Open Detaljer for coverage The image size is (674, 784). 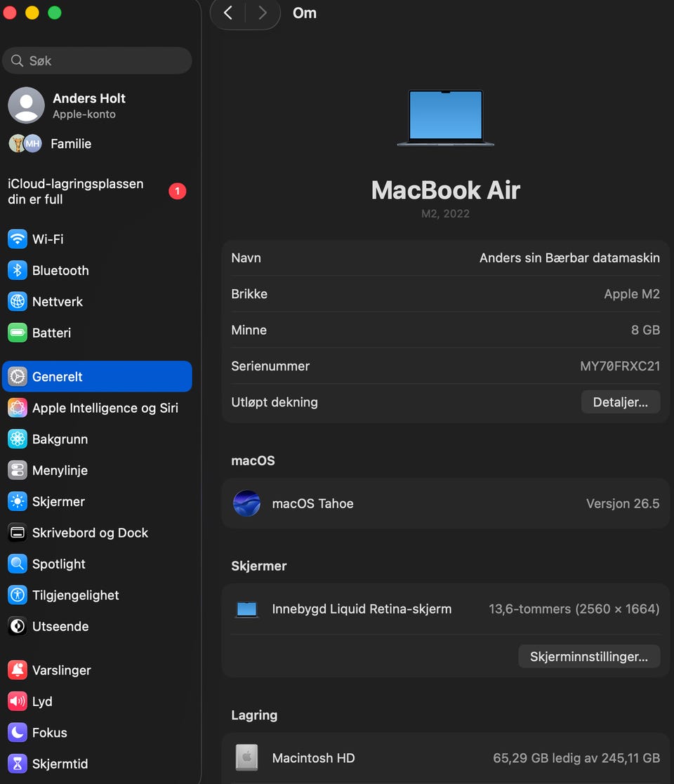[x=621, y=402]
